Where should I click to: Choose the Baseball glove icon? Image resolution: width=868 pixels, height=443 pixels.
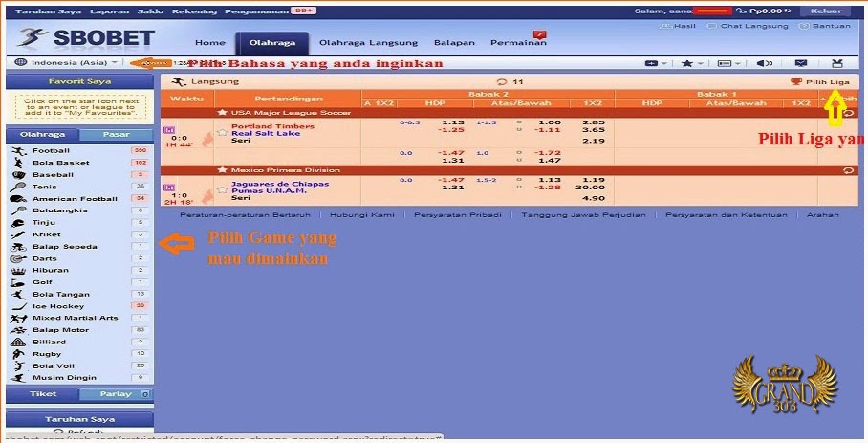pyautogui.click(x=18, y=175)
